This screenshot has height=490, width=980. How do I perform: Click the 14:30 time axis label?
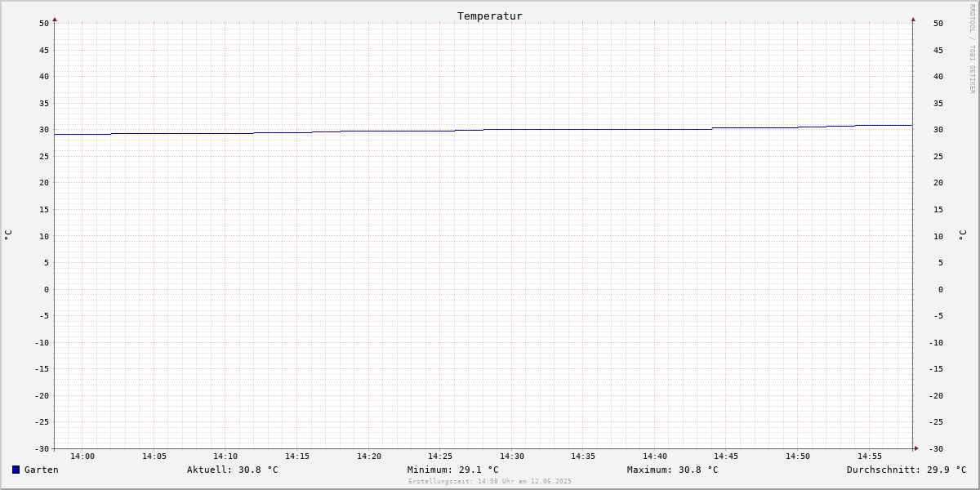pyautogui.click(x=512, y=457)
